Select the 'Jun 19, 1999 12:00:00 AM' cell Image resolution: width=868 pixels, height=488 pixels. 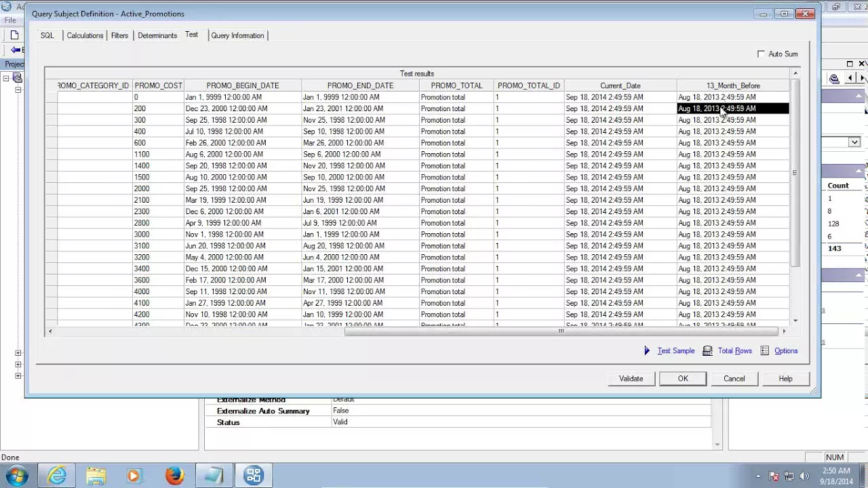point(360,200)
